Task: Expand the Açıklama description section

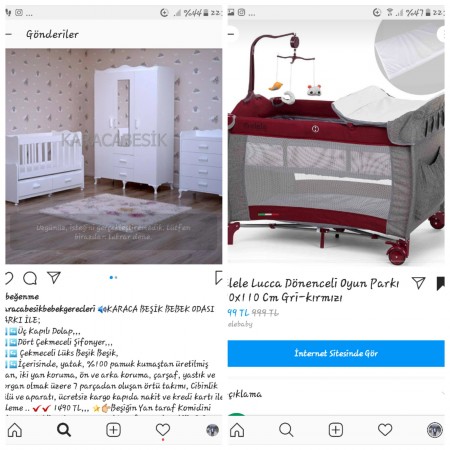Action: point(336,394)
